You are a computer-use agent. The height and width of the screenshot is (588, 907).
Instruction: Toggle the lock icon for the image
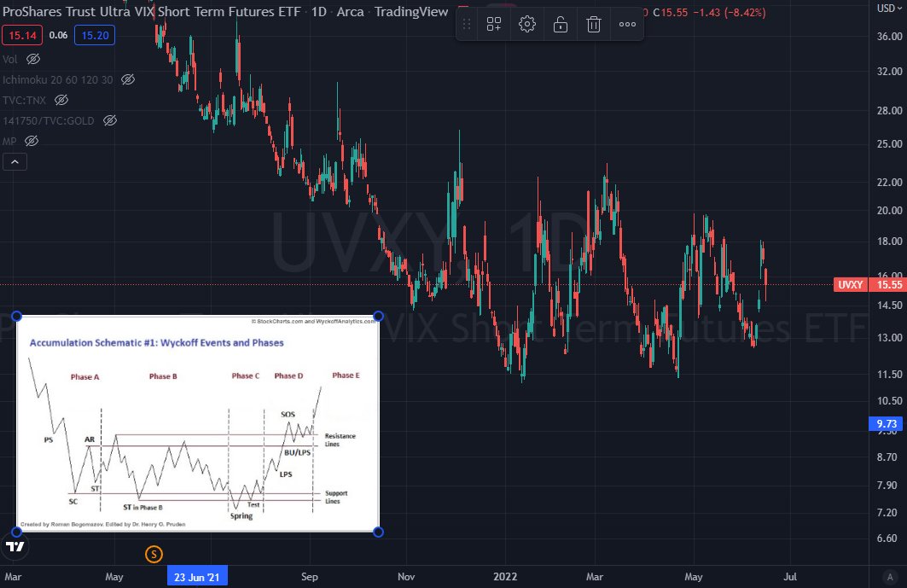(561, 24)
